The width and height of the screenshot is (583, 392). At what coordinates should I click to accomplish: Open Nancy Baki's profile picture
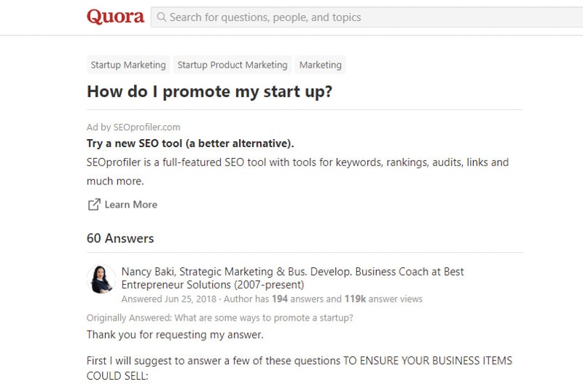[101, 279]
